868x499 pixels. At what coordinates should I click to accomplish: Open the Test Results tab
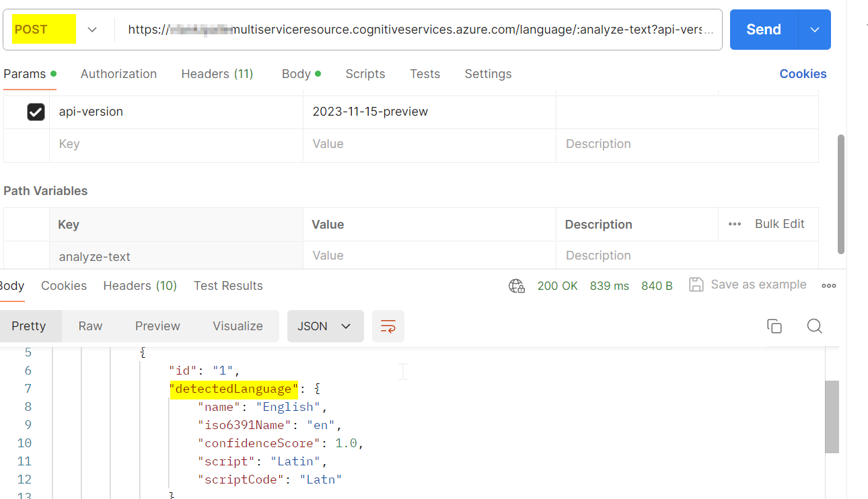228,286
